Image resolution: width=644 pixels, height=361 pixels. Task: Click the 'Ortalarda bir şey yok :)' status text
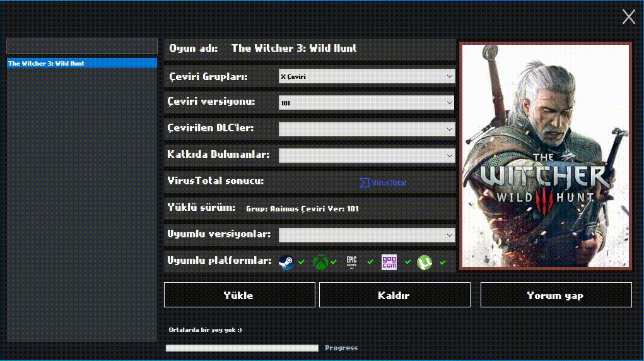pos(206,329)
